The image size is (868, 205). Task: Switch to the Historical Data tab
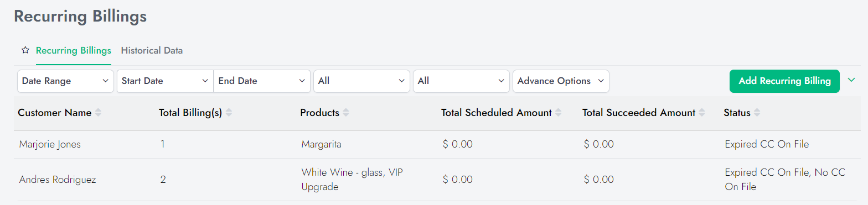coord(152,50)
